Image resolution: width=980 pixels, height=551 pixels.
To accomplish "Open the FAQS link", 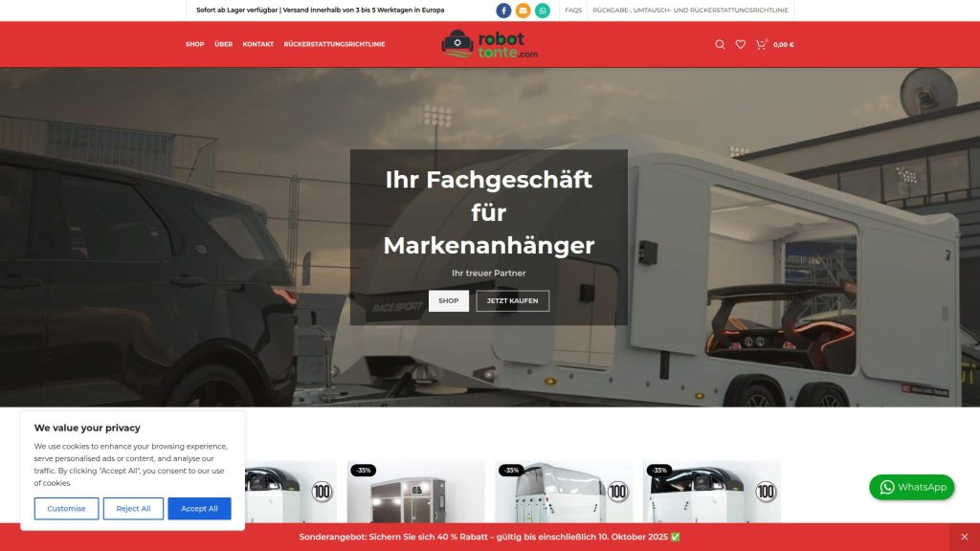I will pyautogui.click(x=573, y=10).
